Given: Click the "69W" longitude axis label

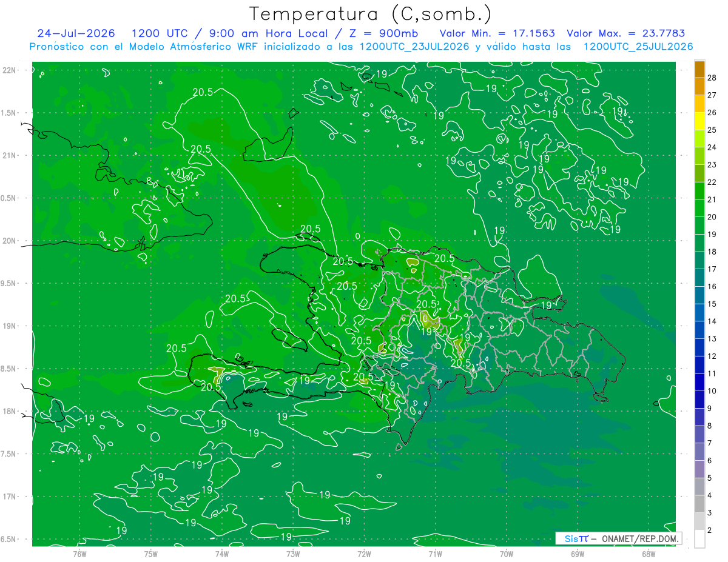Looking at the screenshot, I should [578, 554].
